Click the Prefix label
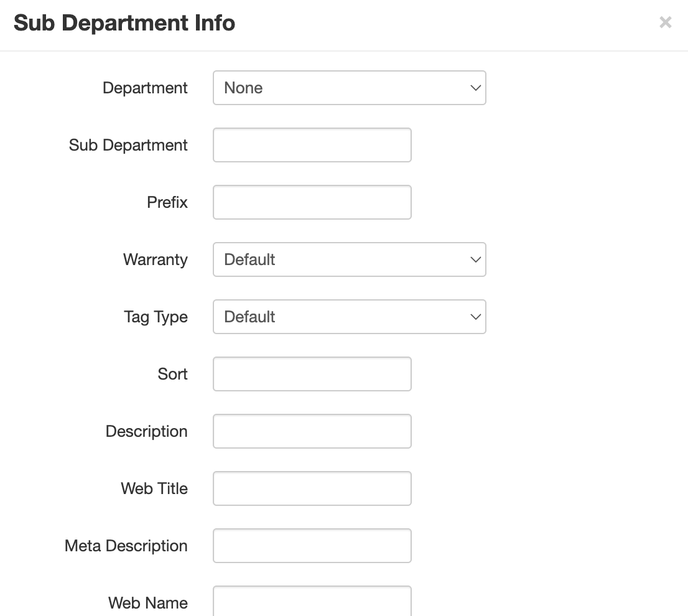The height and width of the screenshot is (616, 688). click(167, 202)
